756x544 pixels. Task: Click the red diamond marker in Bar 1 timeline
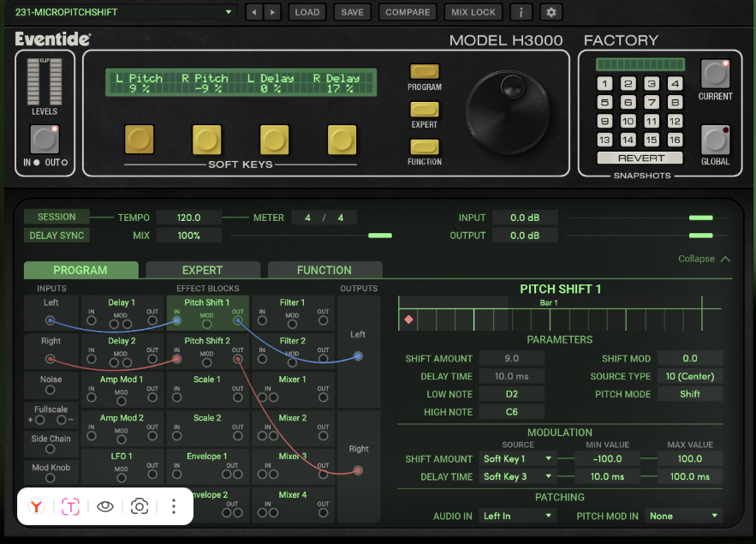point(409,320)
